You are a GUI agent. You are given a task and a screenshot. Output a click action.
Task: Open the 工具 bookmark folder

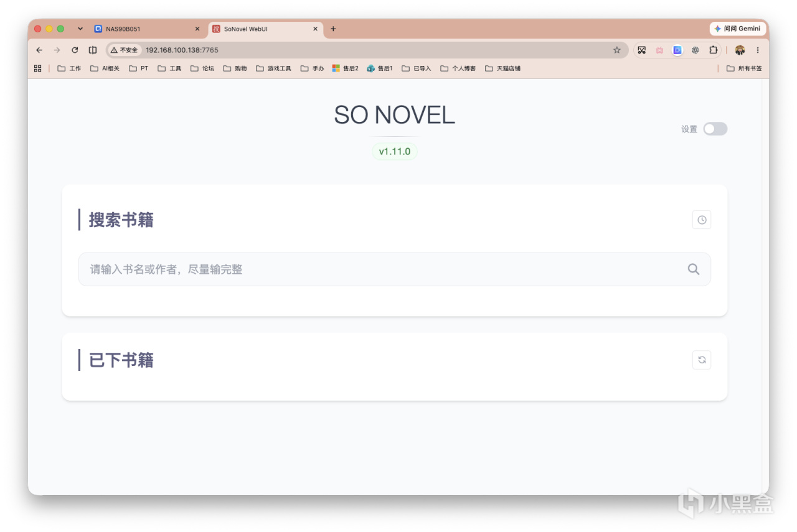point(169,68)
